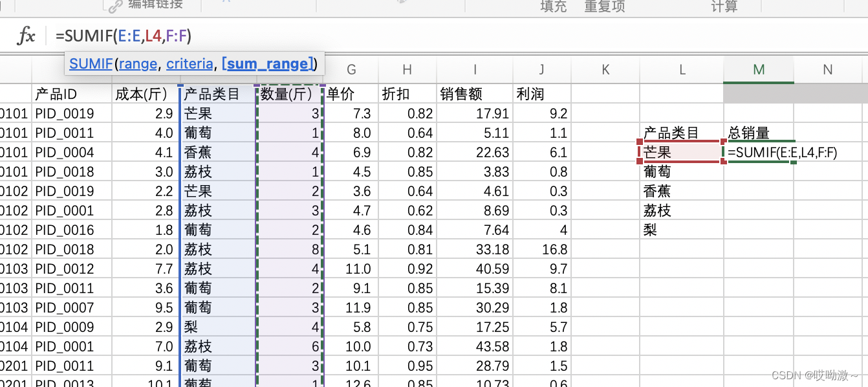
Task: Select the 产品类目 cell beside 总销量
Action: [x=682, y=133]
